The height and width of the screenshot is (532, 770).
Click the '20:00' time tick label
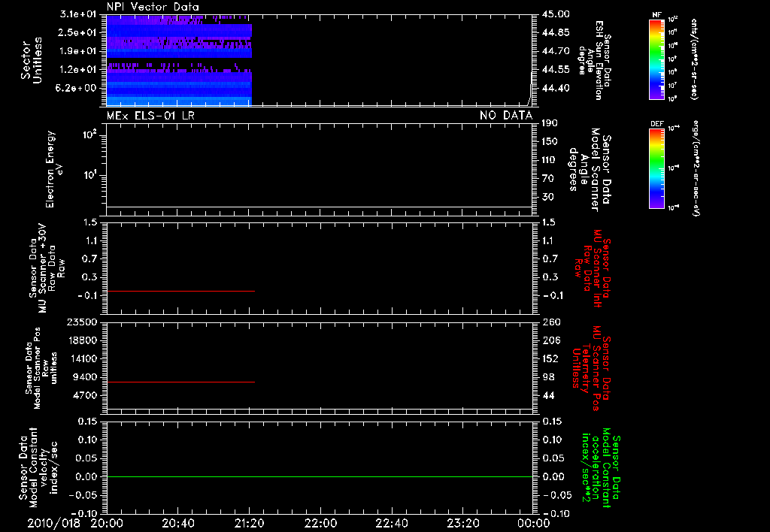coord(107,523)
